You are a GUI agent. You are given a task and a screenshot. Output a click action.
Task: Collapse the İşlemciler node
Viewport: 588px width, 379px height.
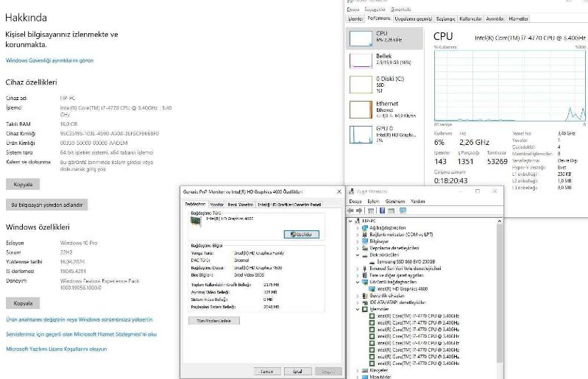pos(358,309)
